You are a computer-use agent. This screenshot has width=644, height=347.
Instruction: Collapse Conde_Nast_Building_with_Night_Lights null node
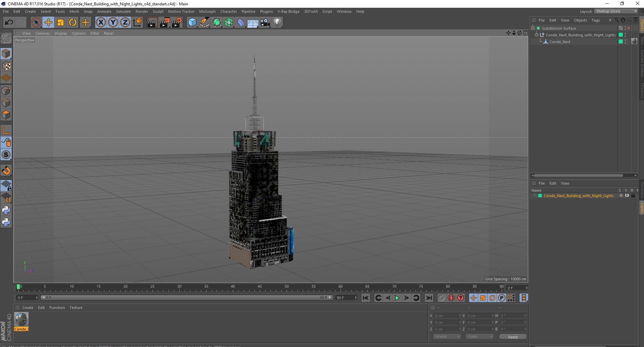pos(537,35)
